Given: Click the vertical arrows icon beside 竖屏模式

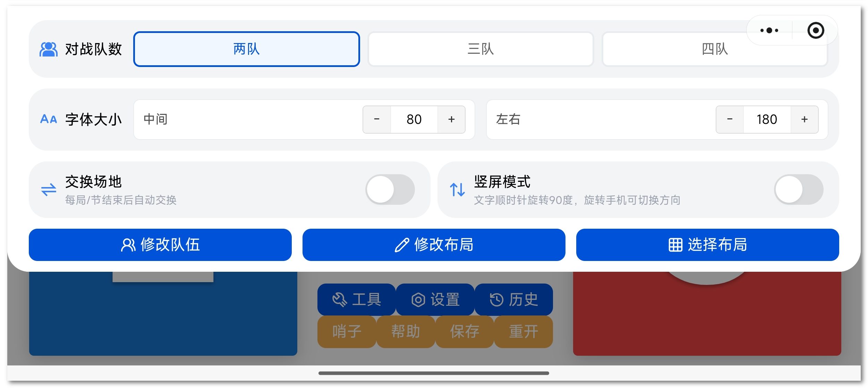Looking at the screenshot, I should coord(457,189).
